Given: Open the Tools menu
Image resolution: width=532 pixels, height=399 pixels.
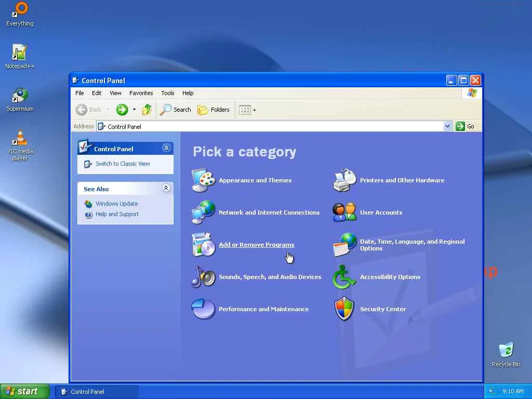Looking at the screenshot, I should tap(168, 93).
